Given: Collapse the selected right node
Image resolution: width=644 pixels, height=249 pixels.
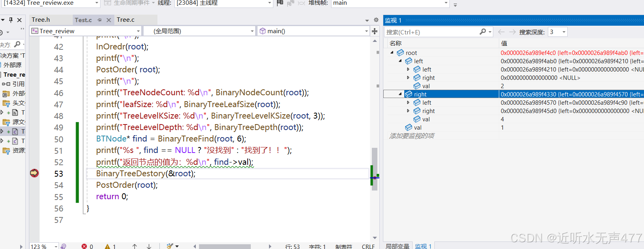Looking at the screenshot, I should [400, 94].
